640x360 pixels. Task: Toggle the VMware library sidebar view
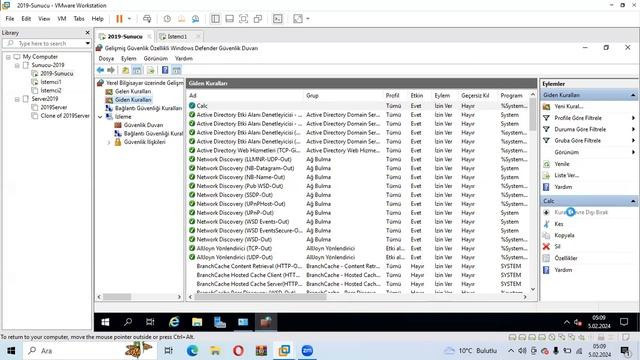pos(215,19)
